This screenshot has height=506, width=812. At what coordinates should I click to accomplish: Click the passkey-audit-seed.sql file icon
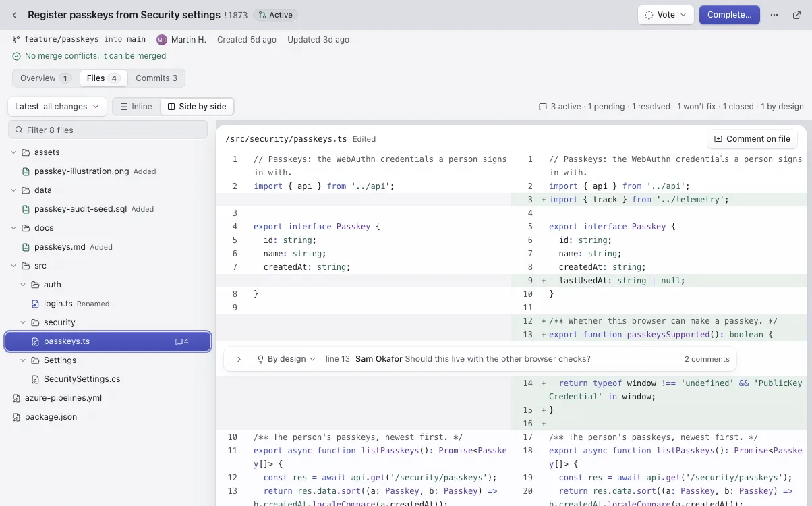pos(26,209)
